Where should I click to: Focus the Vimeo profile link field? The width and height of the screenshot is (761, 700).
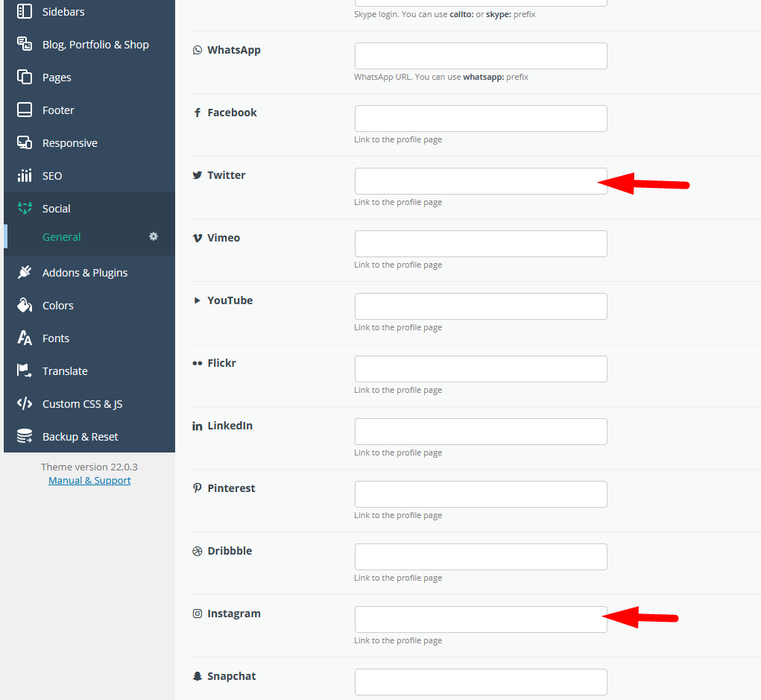pyautogui.click(x=481, y=244)
